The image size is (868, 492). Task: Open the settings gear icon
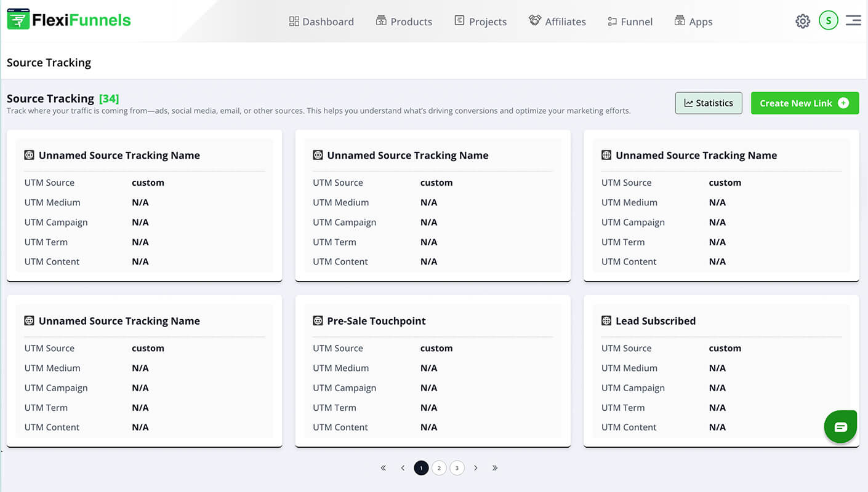[x=803, y=20]
